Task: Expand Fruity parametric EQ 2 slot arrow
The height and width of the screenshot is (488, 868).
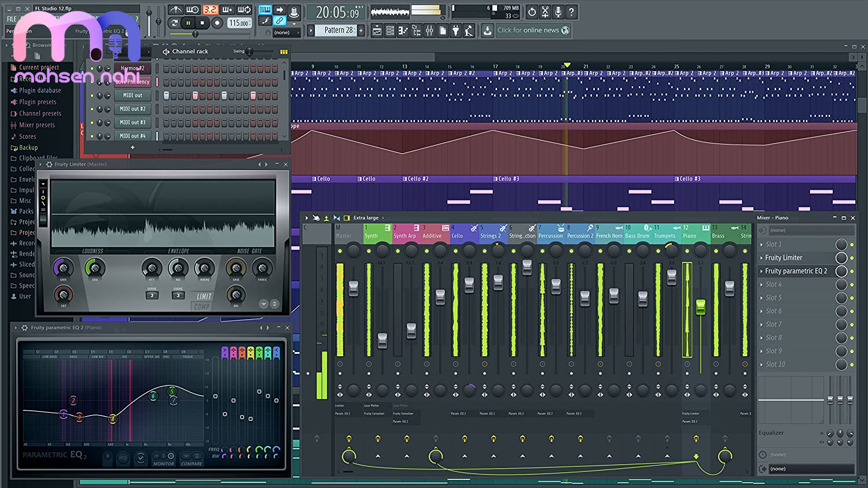Action: point(762,271)
